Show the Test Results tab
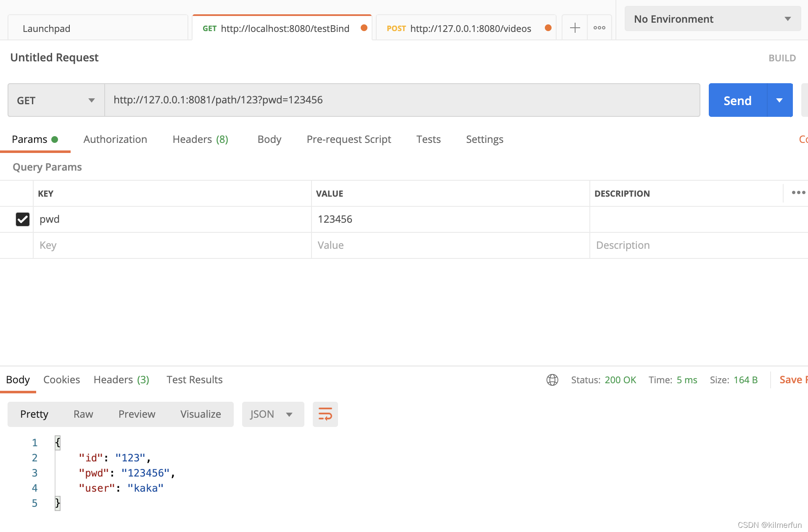 pos(194,380)
